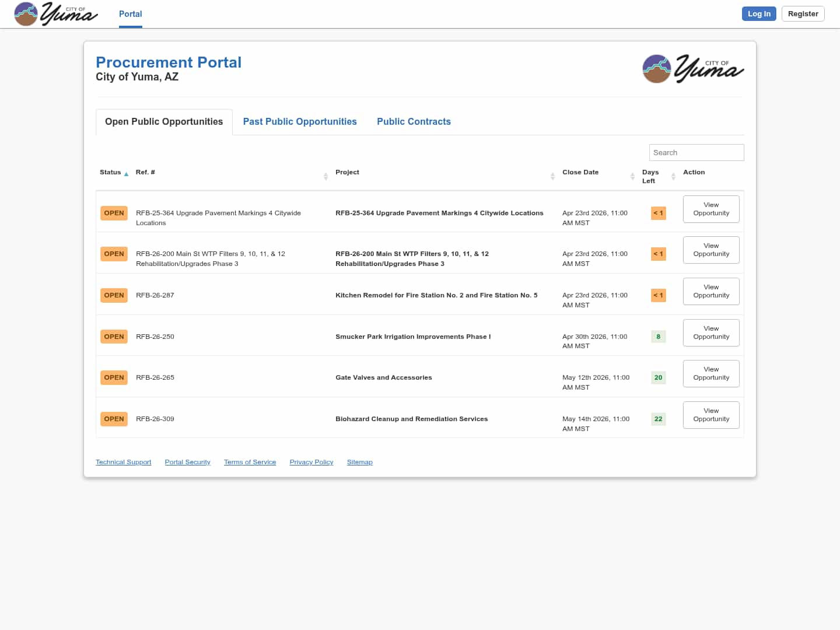This screenshot has width=840, height=630.
Task: Open the Technical Support link
Action: pos(123,462)
